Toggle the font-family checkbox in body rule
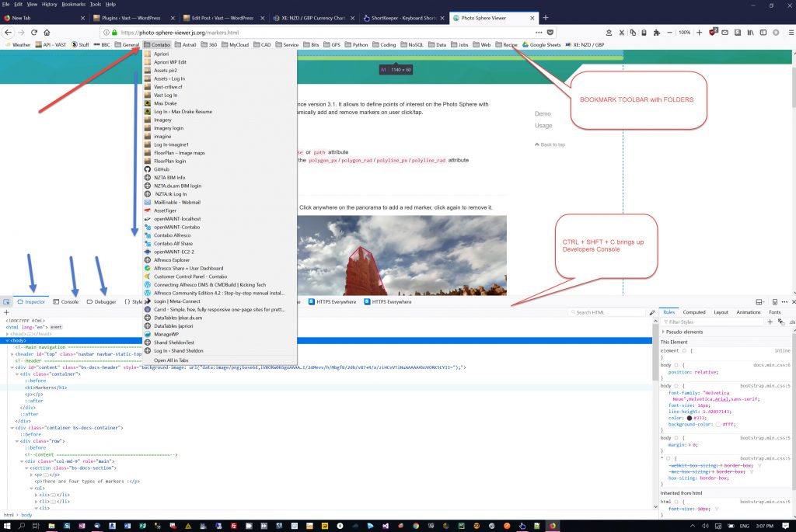Image resolution: width=796 pixels, height=532 pixels. tap(665, 393)
